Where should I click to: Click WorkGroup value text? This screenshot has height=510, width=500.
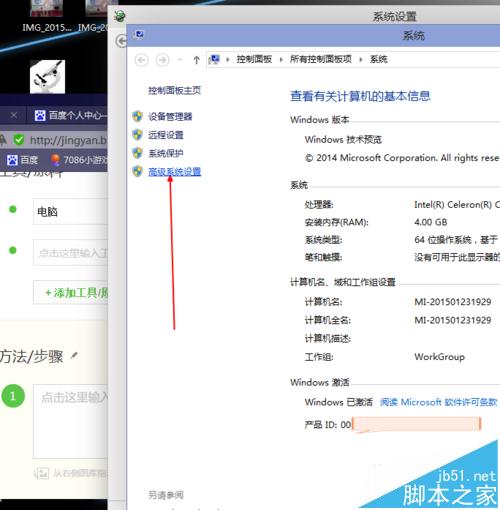click(x=439, y=357)
